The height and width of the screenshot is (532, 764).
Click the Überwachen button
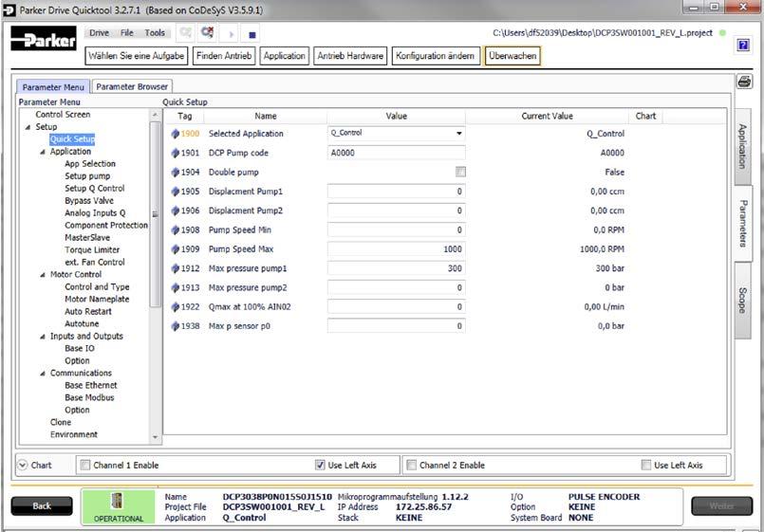[x=512, y=56]
